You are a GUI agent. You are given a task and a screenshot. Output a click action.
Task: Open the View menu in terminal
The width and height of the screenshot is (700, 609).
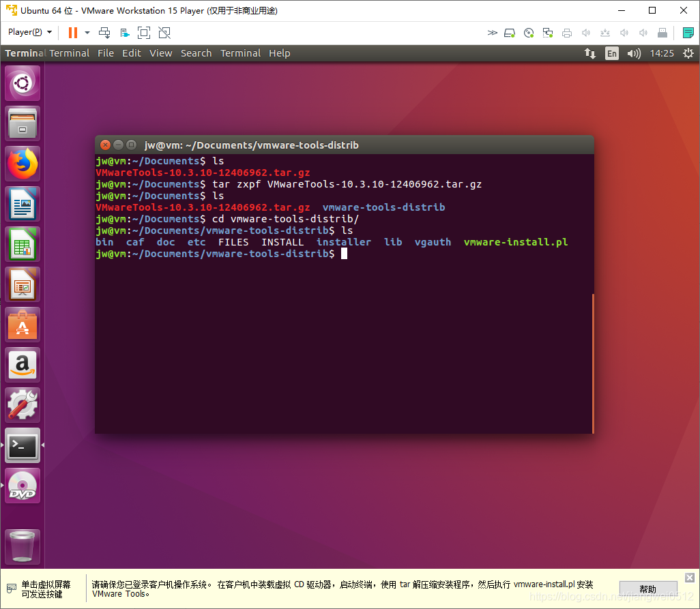(x=161, y=53)
